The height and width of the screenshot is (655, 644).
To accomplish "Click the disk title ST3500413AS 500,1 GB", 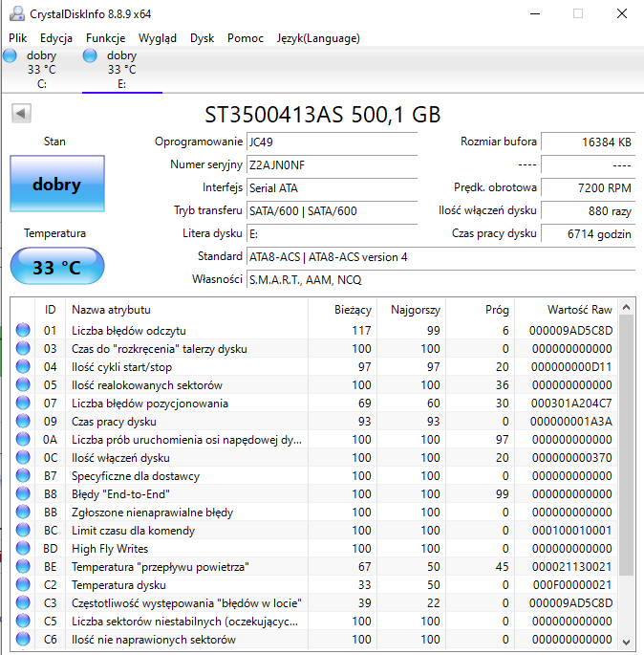I will [323, 115].
